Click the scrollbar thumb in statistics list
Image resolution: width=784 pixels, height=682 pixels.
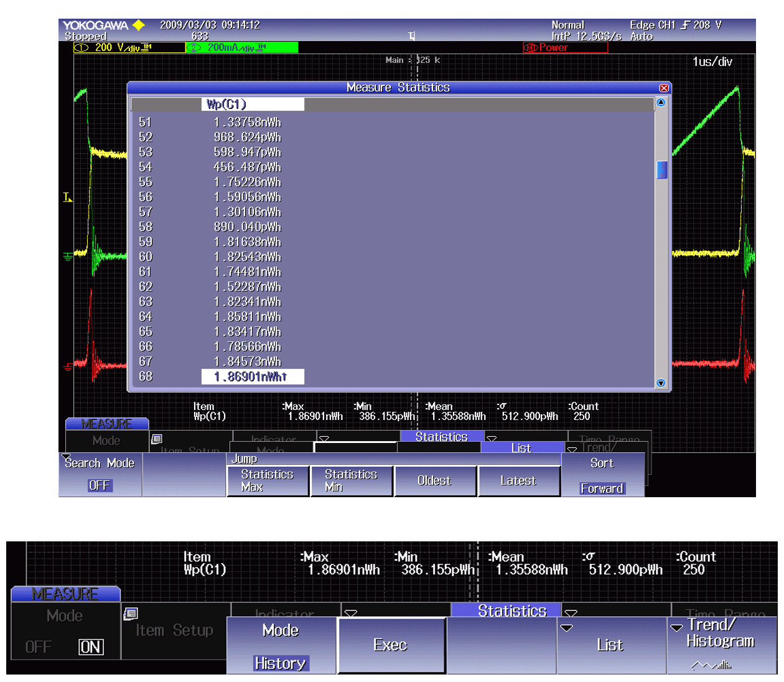pyautogui.click(x=661, y=170)
